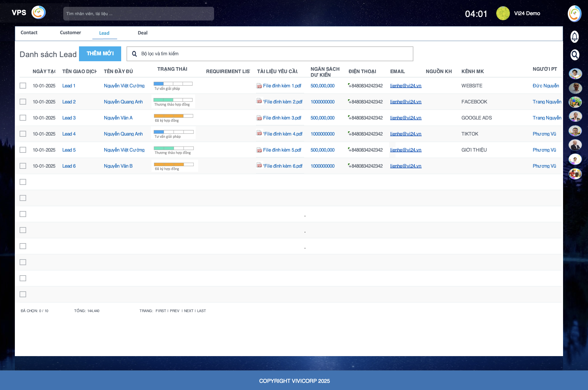The height and width of the screenshot is (390, 588).
Task: Tick the checkbox for Lead 6 row
Action: [x=23, y=166]
